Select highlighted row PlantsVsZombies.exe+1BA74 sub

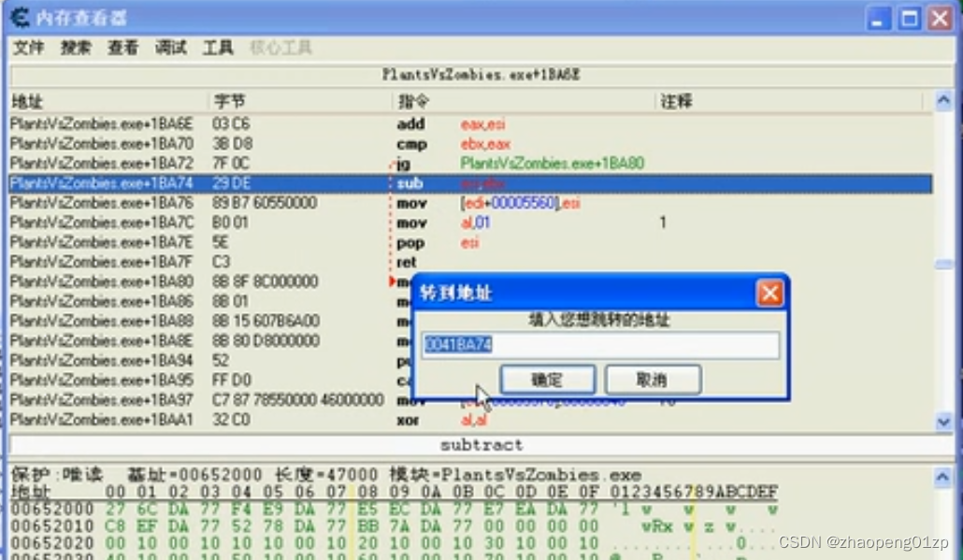point(470,183)
